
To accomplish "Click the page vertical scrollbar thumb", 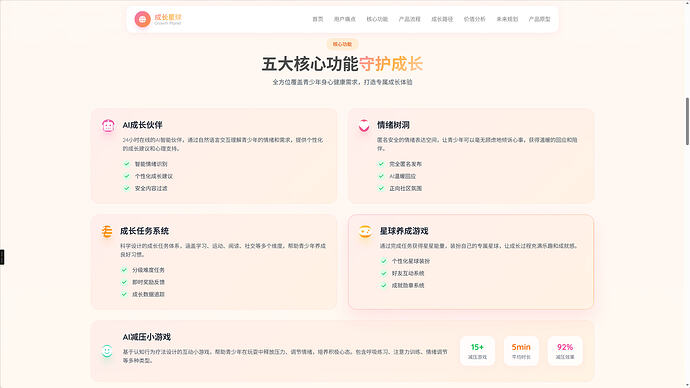I will pos(687,121).
